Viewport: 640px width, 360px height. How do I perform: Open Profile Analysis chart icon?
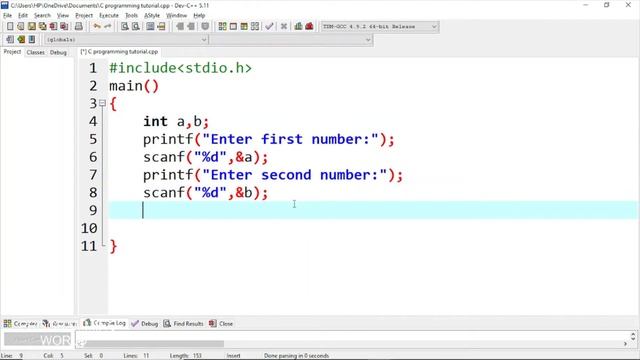pos(298,27)
